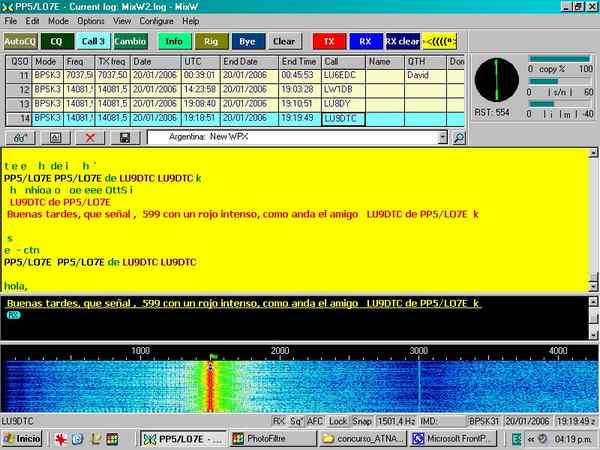Toggle Lock in the status bar
Image resolution: width=600 pixels, height=450 pixels.
[338, 421]
